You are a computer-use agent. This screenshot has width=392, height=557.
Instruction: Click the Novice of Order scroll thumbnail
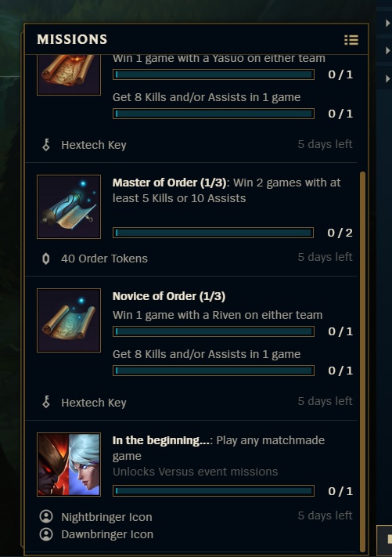pyautogui.click(x=69, y=320)
